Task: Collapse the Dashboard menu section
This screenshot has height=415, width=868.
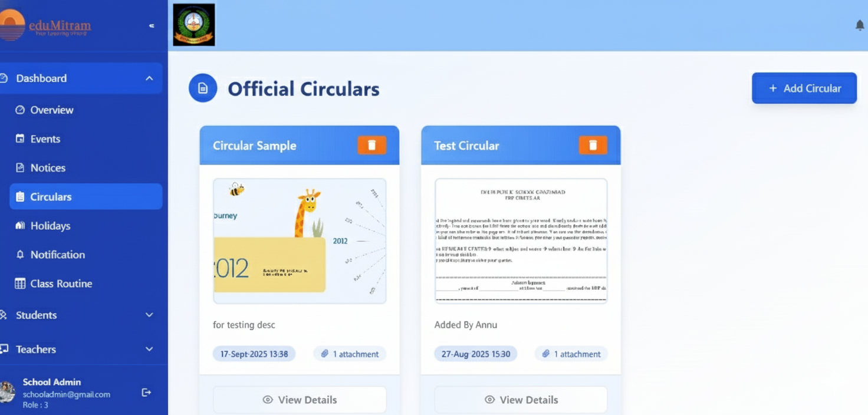Action: 149,78
